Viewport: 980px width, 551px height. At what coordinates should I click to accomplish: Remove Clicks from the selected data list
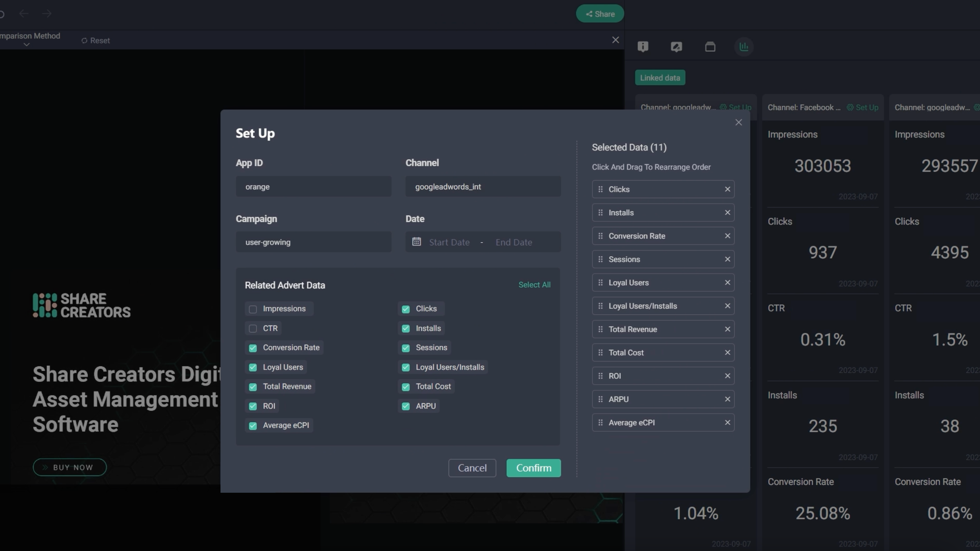[727, 189]
